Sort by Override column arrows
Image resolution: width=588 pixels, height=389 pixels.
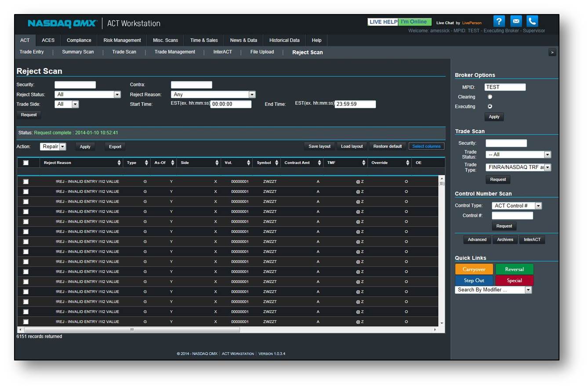(408, 163)
